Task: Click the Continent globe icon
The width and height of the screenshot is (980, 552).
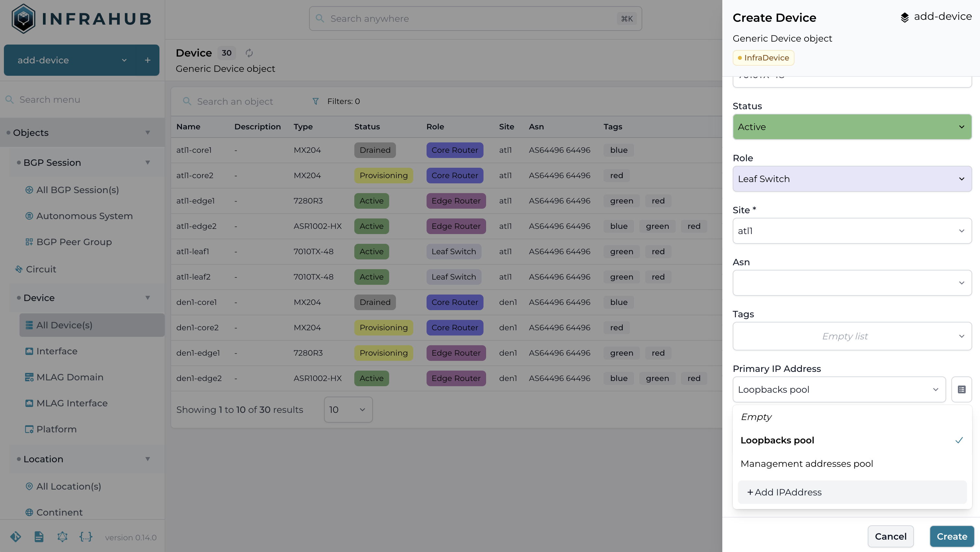Action: coord(29,512)
